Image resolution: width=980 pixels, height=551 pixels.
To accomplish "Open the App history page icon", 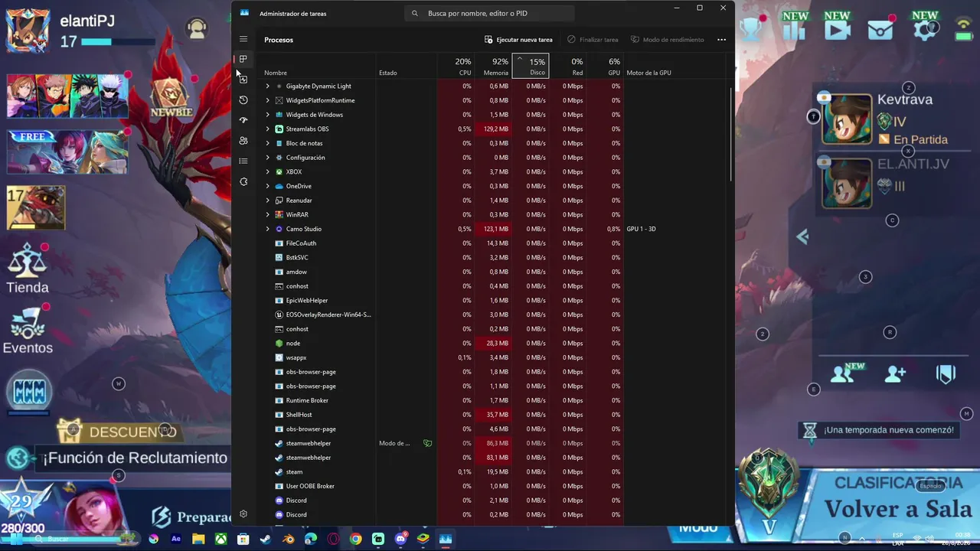I will pos(243,99).
